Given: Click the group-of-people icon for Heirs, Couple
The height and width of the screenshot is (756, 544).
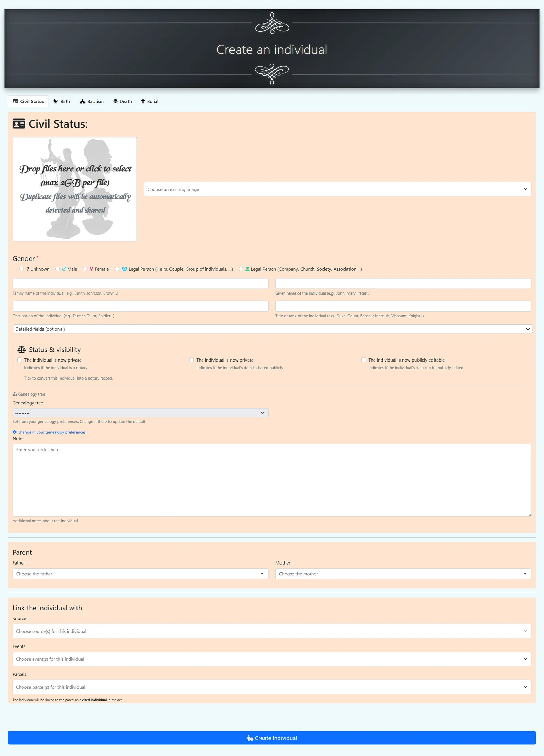Looking at the screenshot, I should (x=124, y=269).
